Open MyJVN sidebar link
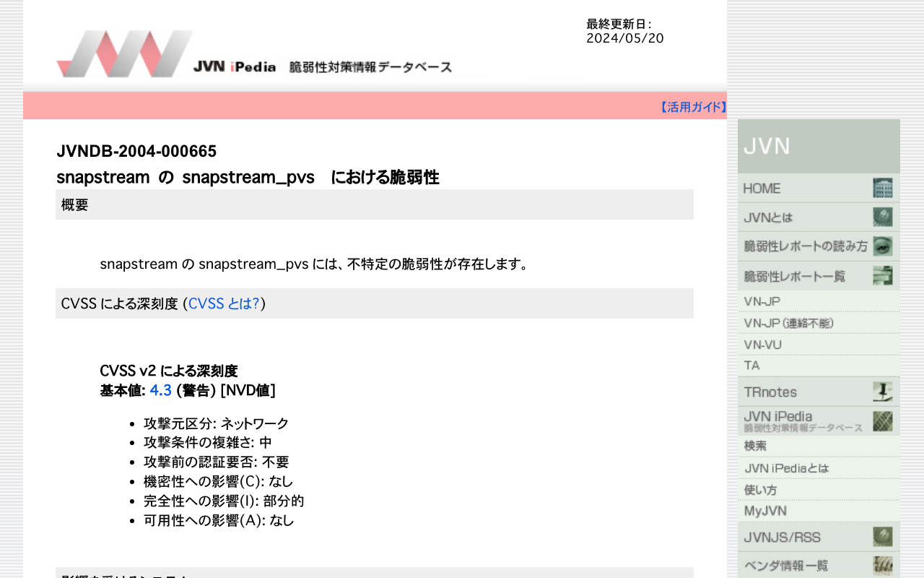Screen dimensions: 924x578 click(x=819, y=511)
